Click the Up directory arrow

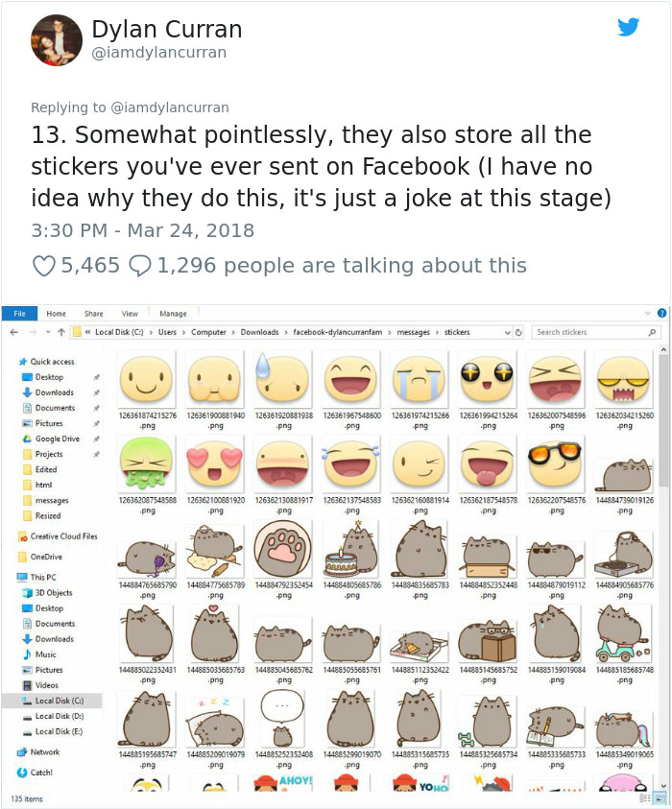click(x=60, y=332)
